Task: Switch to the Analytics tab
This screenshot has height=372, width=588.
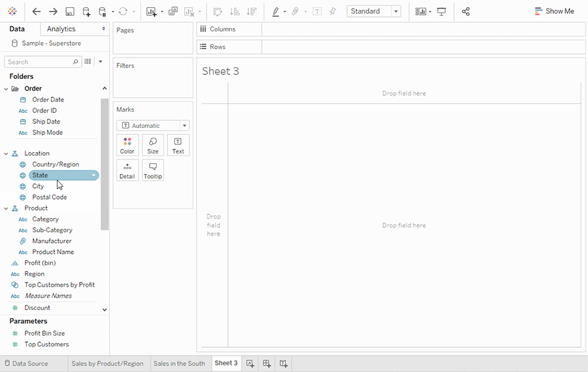Action: tap(61, 29)
